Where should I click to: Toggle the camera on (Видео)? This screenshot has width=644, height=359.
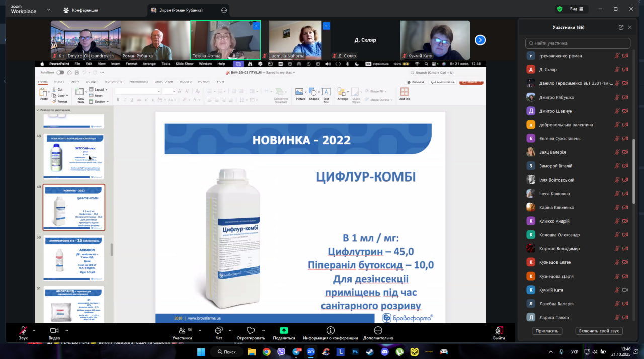pyautogui.click(x=54, y=330)
